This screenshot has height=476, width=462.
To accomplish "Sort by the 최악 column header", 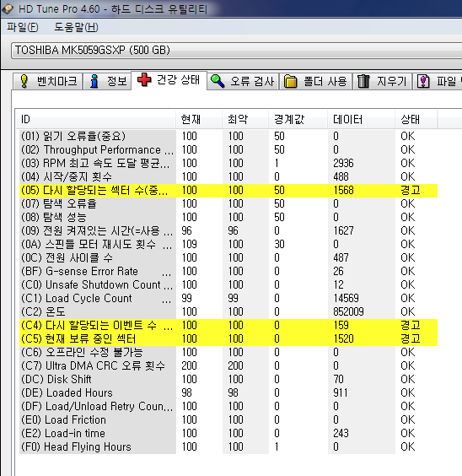I will click(x=245, y=119).
